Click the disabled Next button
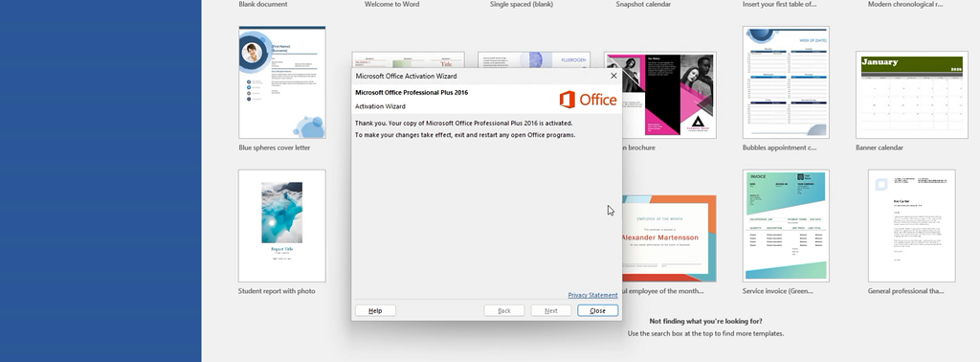The image size is (980, 362). point(550,310)
